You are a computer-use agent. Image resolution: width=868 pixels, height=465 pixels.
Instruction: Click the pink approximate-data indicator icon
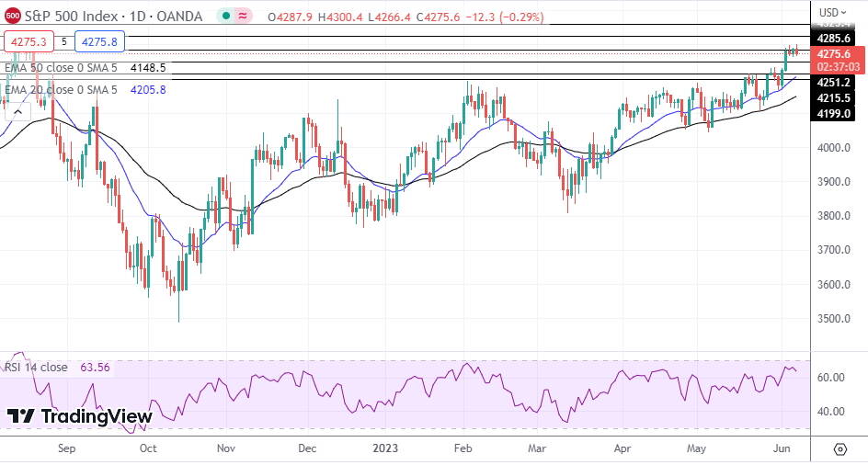pos(243,17)
